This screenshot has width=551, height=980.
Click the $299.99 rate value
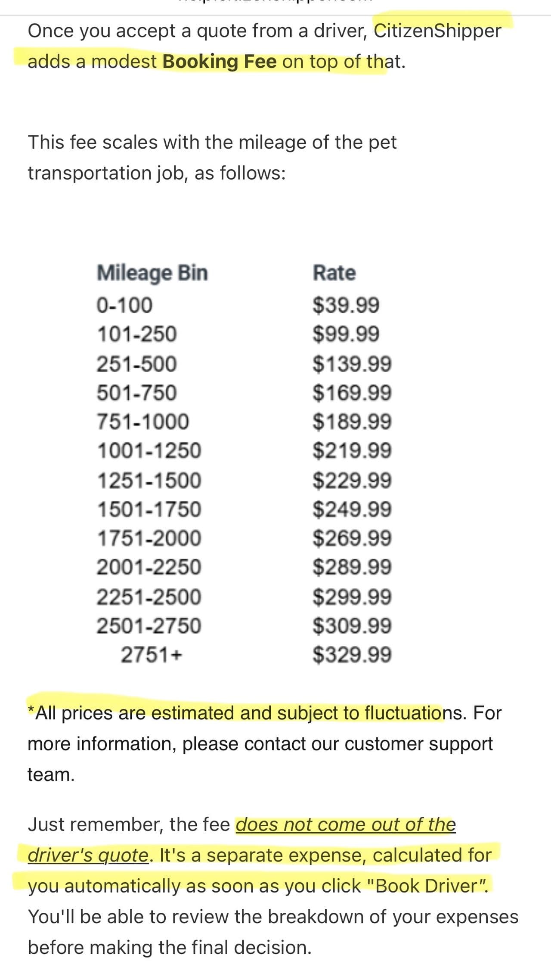(352, 597)
